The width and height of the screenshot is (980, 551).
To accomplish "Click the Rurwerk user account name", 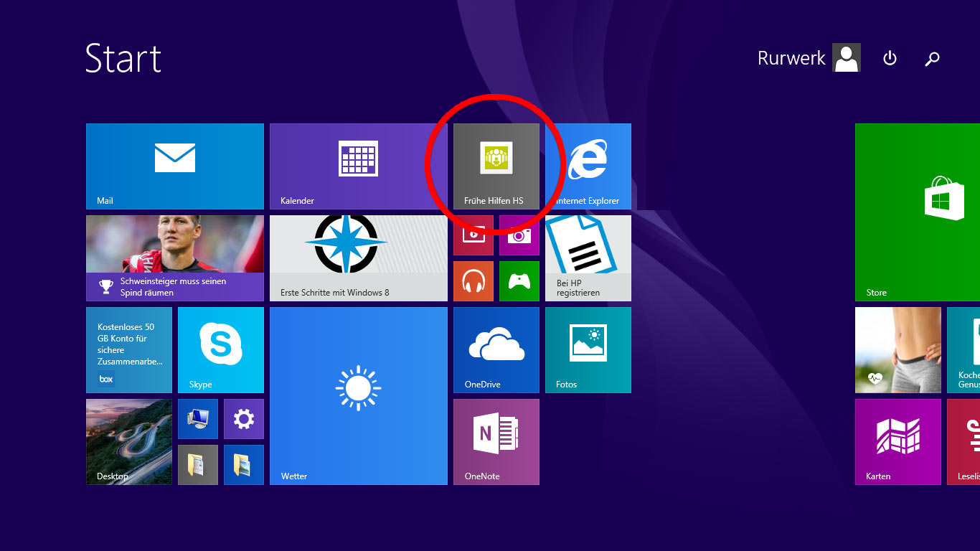I will 791,58.
